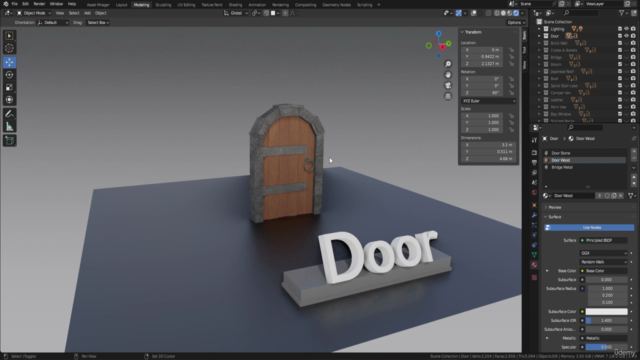640x360 pixels.
Task: Toggle Use Nodes button
Action: point(589,227)
